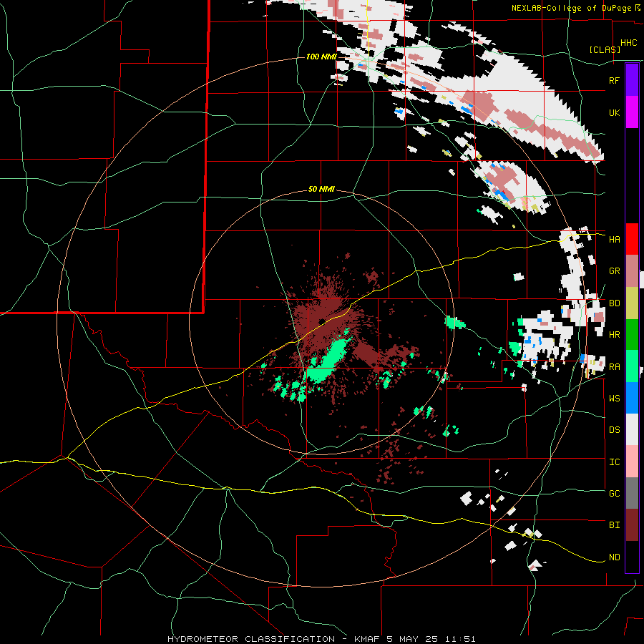The height and width of the screenshot is (644, 644).
Task: Click the black radar site dot at ring center
Action: 321,321
